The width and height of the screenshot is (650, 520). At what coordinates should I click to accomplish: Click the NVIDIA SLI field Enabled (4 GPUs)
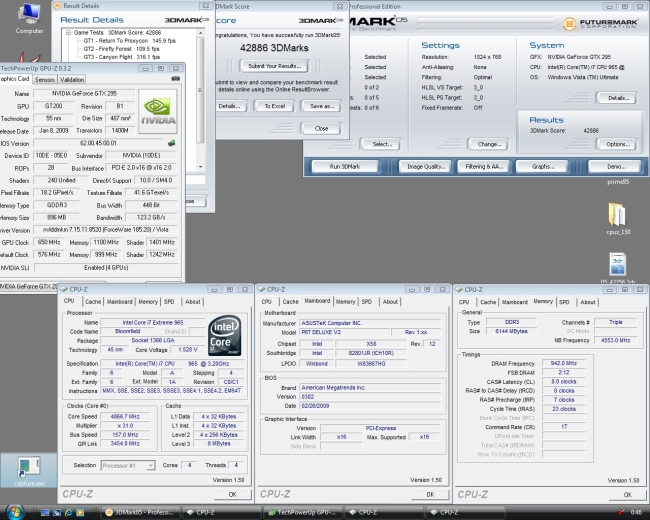click(x=106, y=267)
